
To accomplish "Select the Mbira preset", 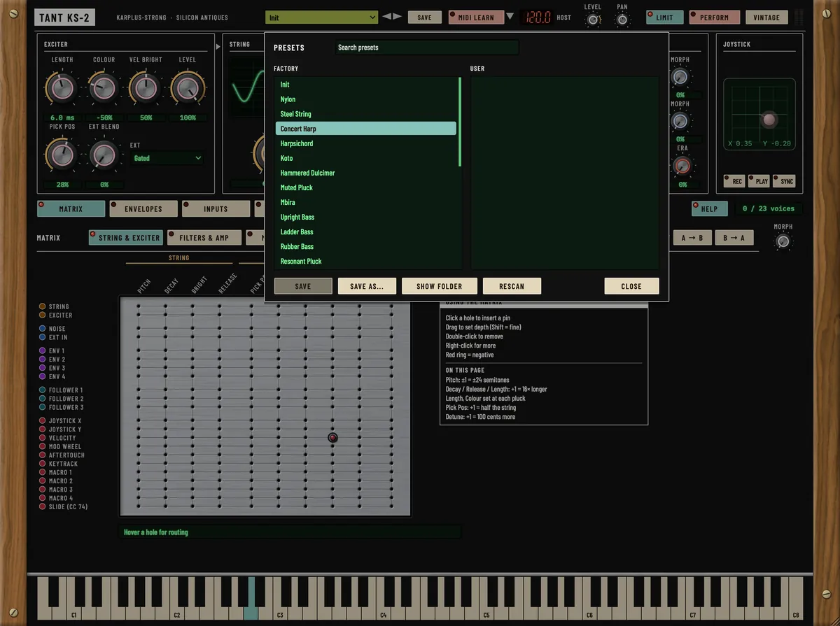I will tap(366, 202).
